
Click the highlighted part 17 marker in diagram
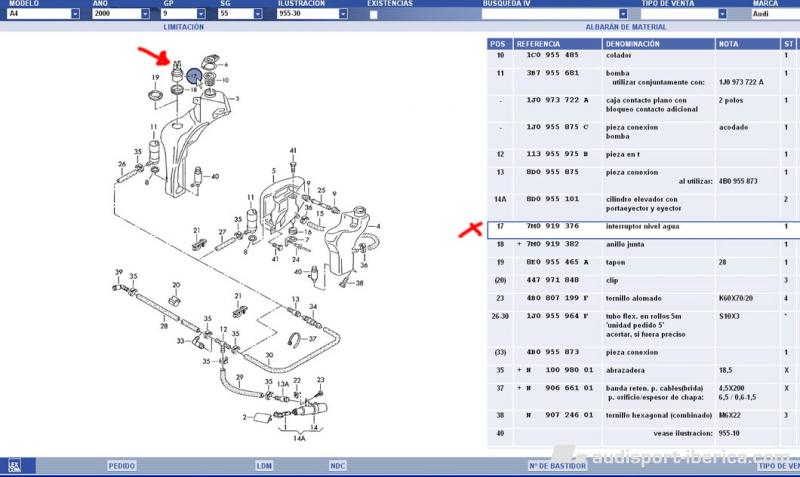194,77
